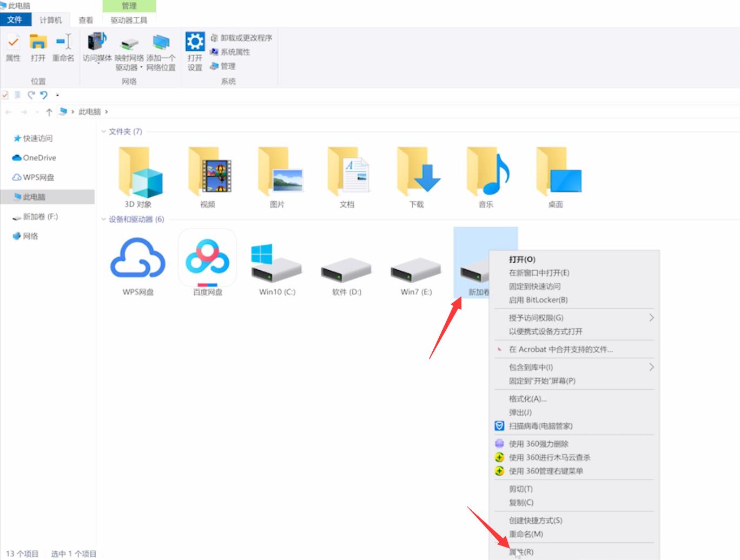Open the 属性 ribbon icon
Screen dimensions: 740x560
(x=13, y=47)
